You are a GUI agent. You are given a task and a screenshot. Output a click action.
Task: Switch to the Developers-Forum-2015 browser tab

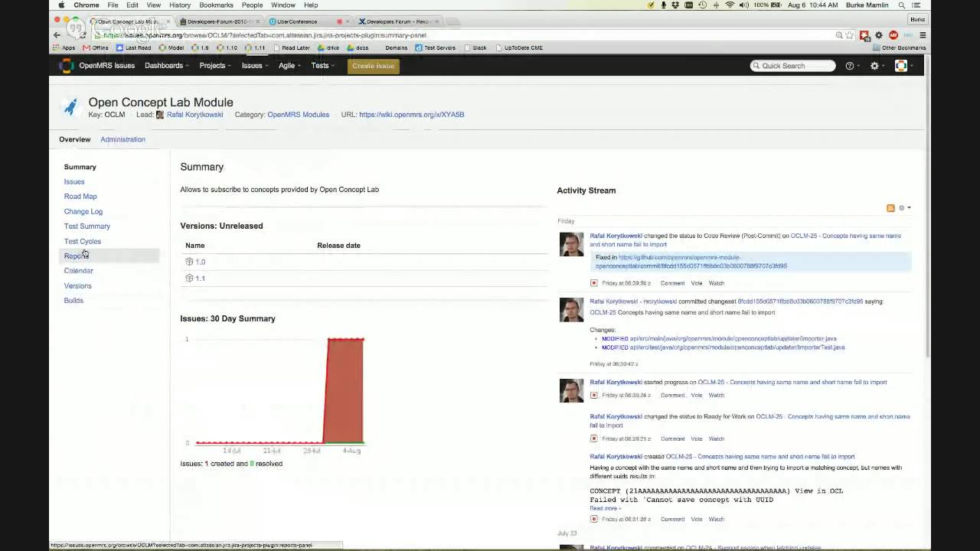(219, 21)
